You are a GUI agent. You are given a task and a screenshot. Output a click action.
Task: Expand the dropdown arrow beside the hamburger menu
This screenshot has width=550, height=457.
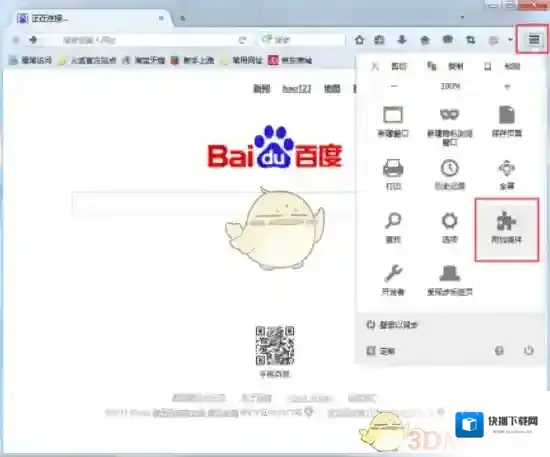[x=510, y=40]
